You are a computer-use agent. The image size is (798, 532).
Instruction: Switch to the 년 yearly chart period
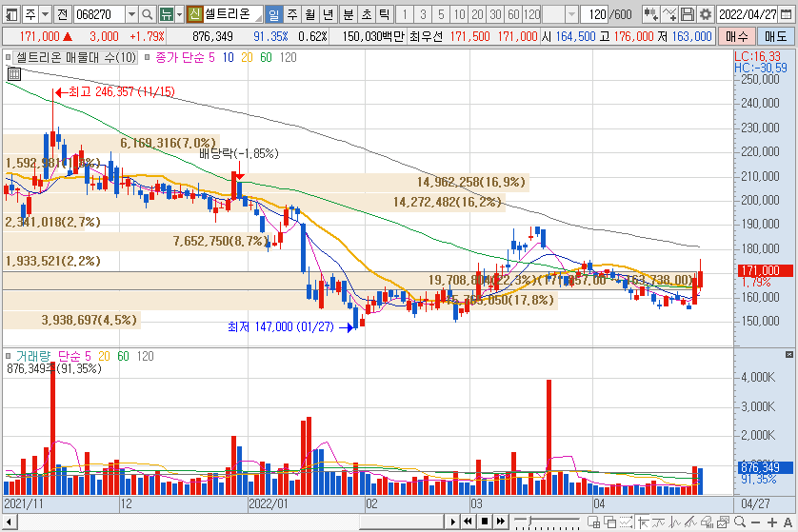(329, 14)
